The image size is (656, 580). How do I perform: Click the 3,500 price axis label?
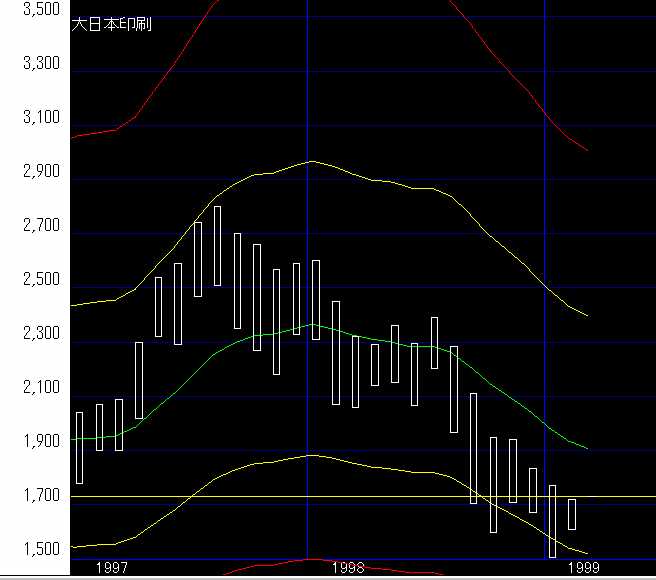click(41, 10)
